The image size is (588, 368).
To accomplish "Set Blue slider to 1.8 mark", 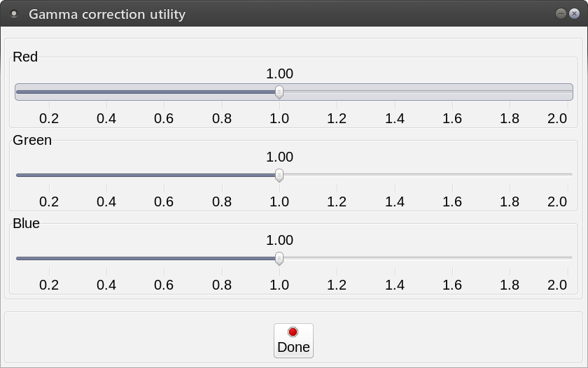I will [x=510, y=258].
